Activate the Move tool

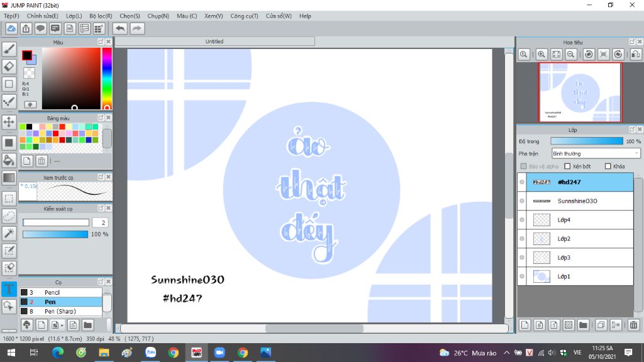[9, 122]
